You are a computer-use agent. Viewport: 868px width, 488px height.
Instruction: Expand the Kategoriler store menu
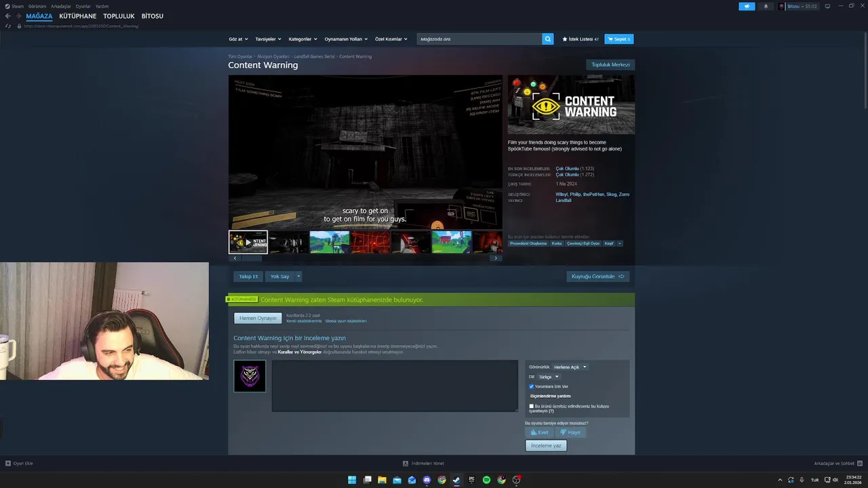click(302, 39)
